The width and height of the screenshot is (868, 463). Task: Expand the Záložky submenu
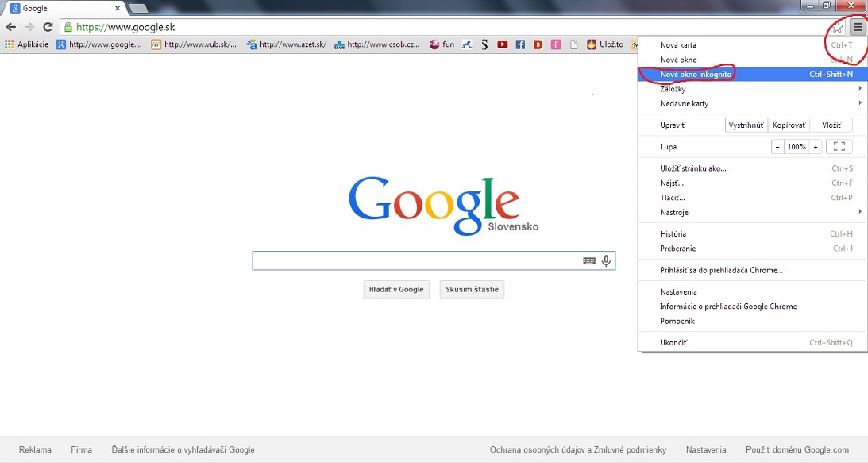746,89
